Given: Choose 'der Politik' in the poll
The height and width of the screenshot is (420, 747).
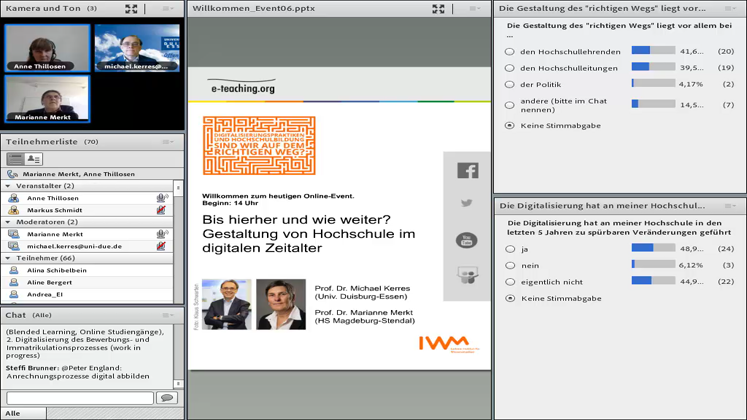Looking at the screenshot, I should 510,85.
